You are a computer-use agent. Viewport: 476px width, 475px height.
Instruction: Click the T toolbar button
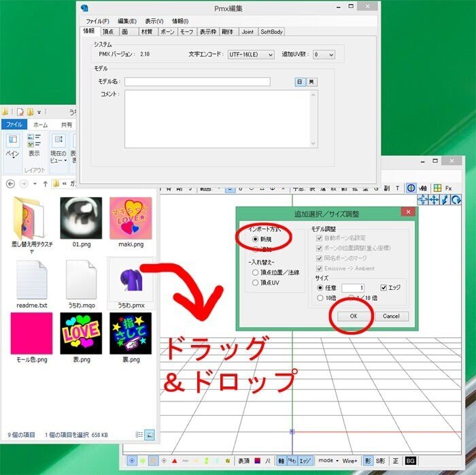(397, 189)
